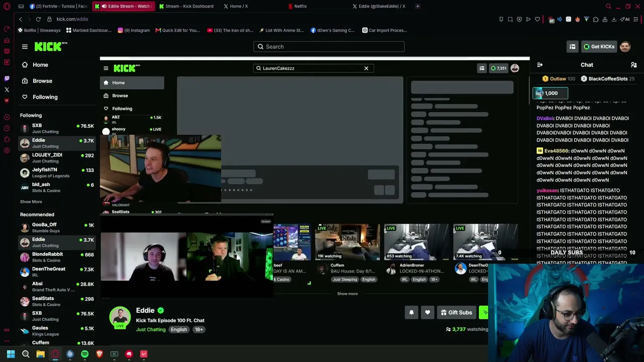Screen dimensions: 644x362
Task: Toggle notification bell for Eddie
Action: click(x=412, y=313)
